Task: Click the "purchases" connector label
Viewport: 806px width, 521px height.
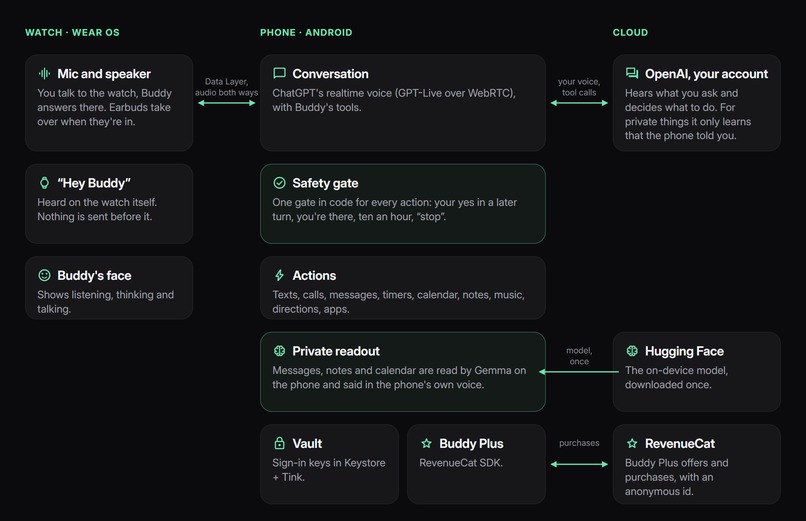Action: pos(579,443)
